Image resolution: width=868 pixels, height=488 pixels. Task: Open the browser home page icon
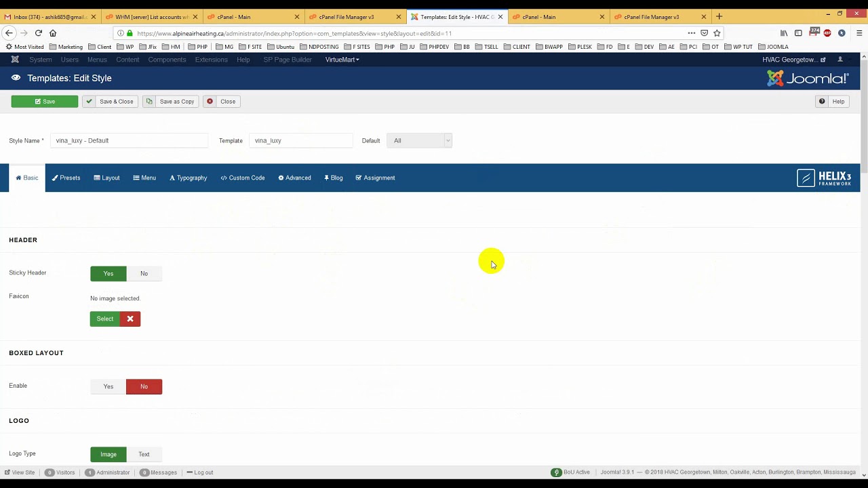[x=53, y=33]
